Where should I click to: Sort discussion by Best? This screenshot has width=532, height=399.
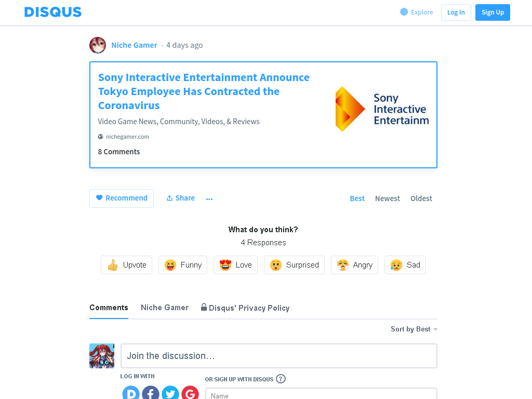point(357,198)
